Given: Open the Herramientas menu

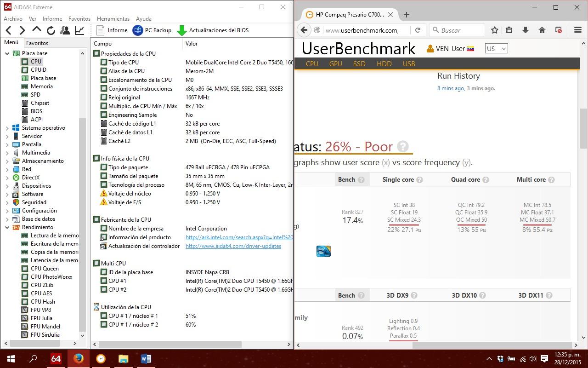Looking at the screenshot, I should click(x=113, y=19).
